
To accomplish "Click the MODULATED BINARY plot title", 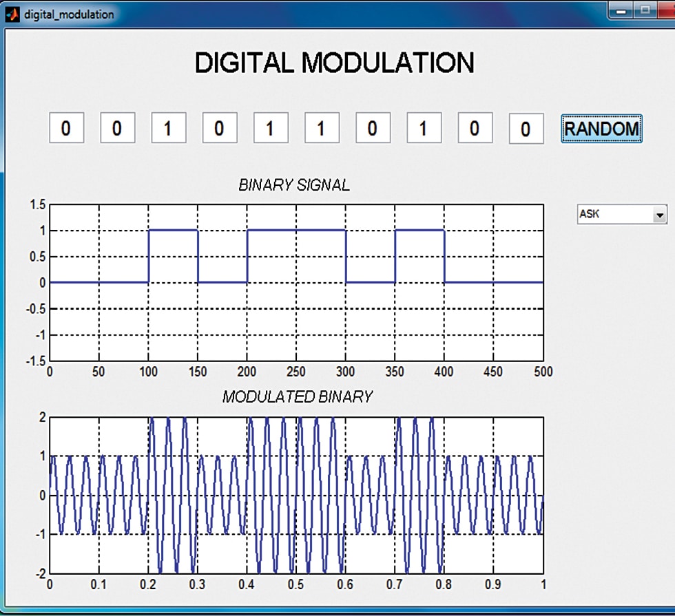I will pos(297,397).
